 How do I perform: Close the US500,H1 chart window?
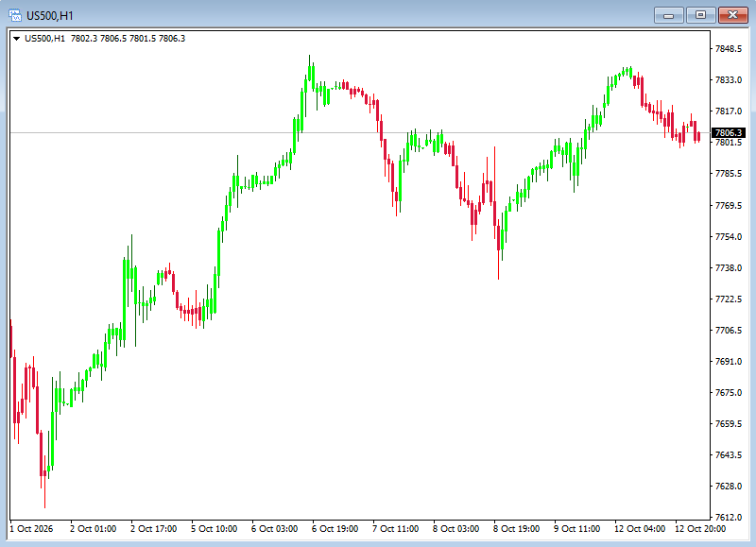[x=733, y=15]
